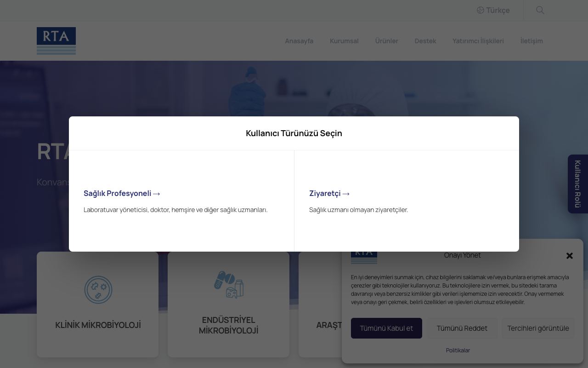Reject all cookies with Tümünü Reddet

(462, 328)
